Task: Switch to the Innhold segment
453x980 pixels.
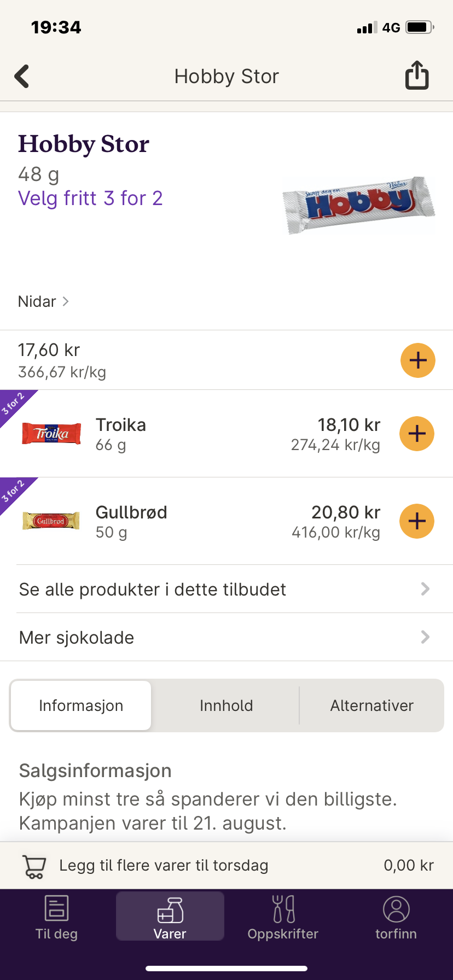Action: (226, 705)
